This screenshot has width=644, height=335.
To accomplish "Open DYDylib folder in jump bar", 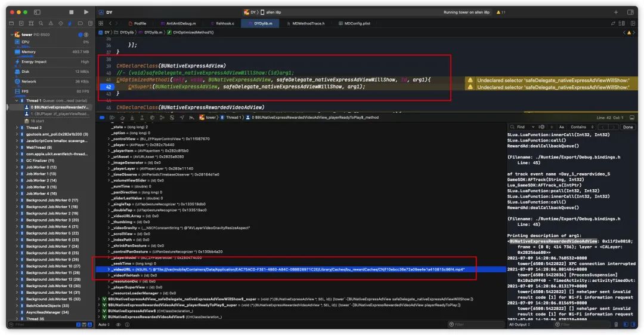I will pos(124,32).
